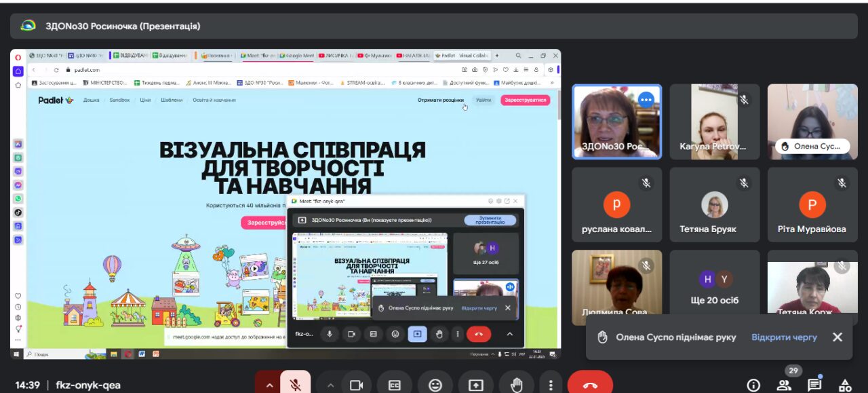The height and width of the screenshot is (393, 868).
Task: Open WhatsApp in the Opera sidebar
Action: [x=18, y=198]
